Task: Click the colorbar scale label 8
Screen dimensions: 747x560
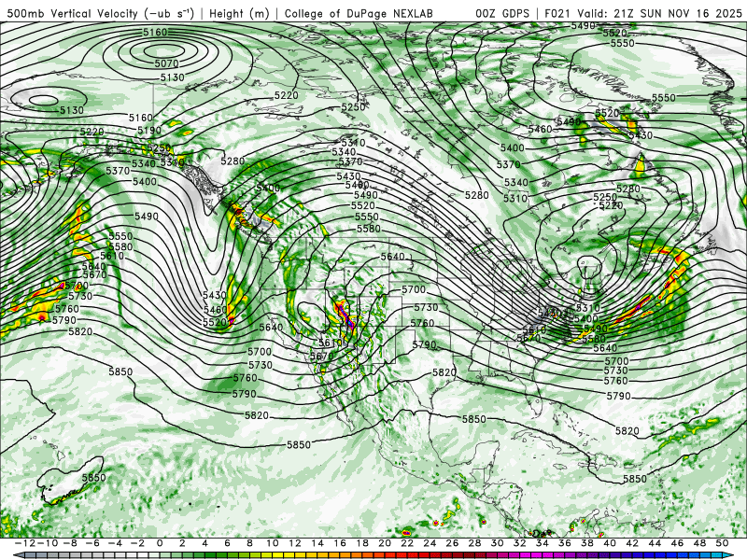Action: tap(250, 543)
